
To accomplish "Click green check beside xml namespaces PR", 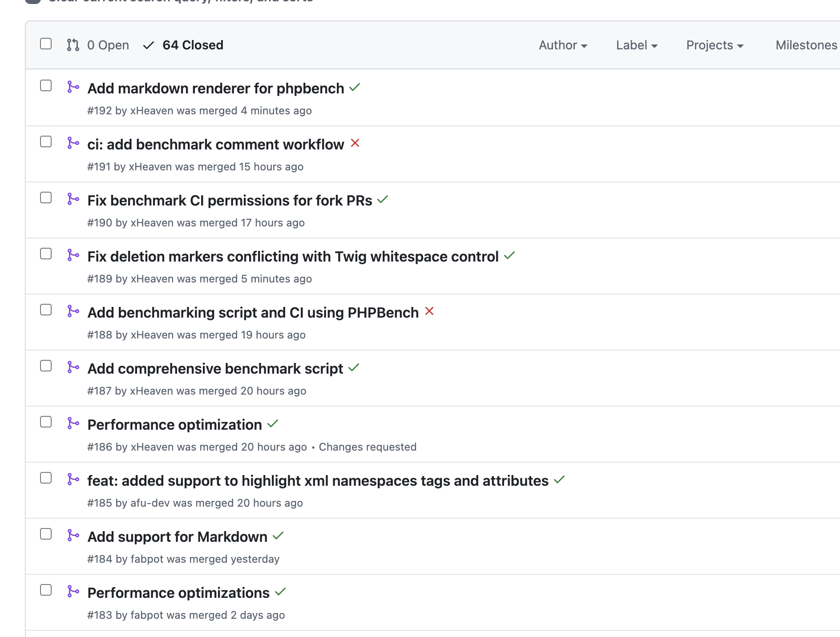I will pyautogui.click(x=559, y=480).
